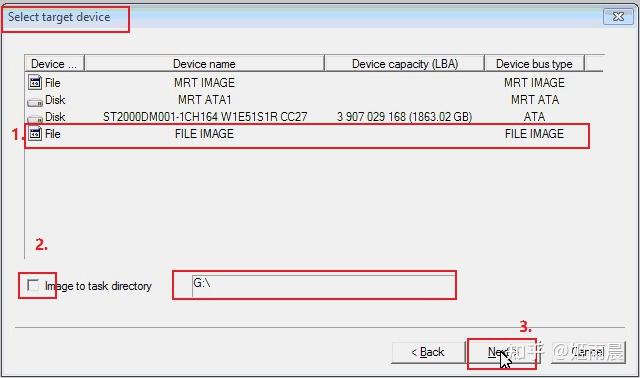Click the FILE IMAGE file icon
Image resolution: width=640 pixels, height=378 pixels.
(x=35, y=133)
